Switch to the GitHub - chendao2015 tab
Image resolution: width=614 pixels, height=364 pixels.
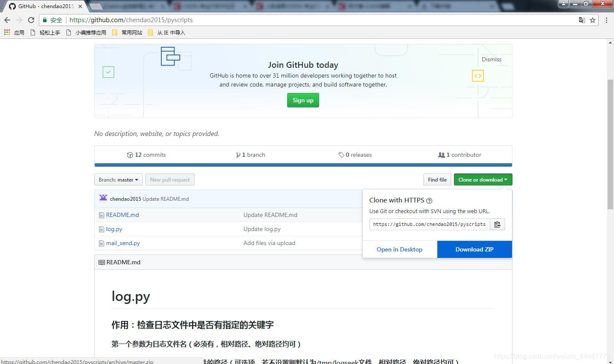(x=46, y=6)
